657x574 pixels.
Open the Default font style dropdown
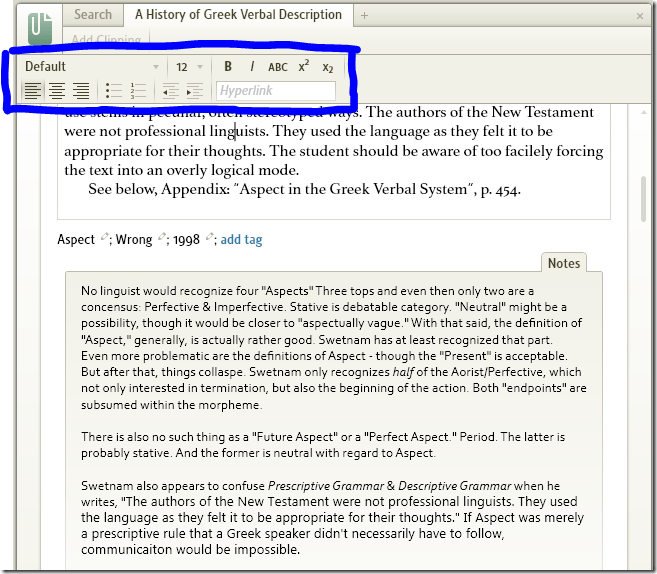click(91, 67)
